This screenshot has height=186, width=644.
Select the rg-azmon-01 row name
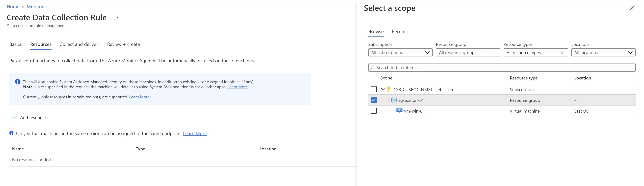tap(411, 100)
